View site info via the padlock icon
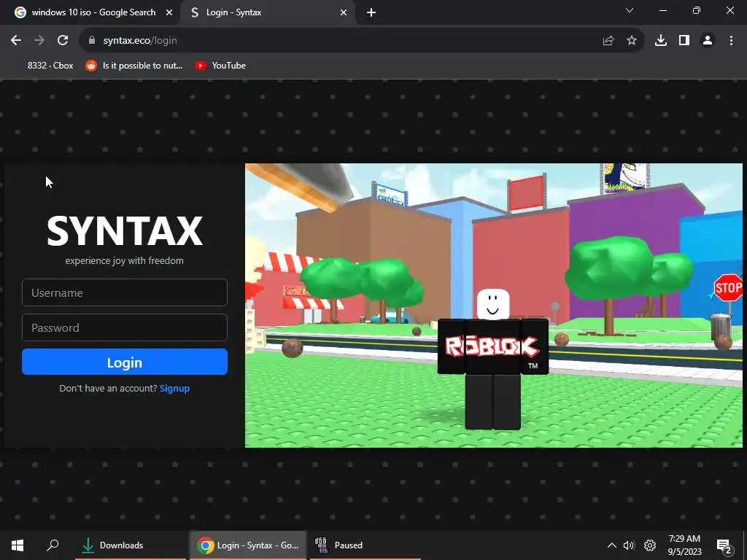 (92, 41)
